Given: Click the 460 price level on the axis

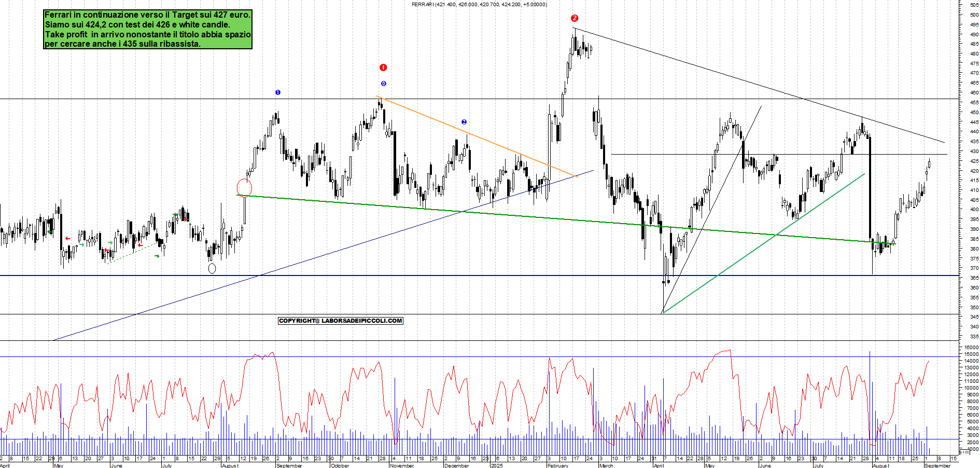Looking at the screenshot, I should tap(974, 93).
